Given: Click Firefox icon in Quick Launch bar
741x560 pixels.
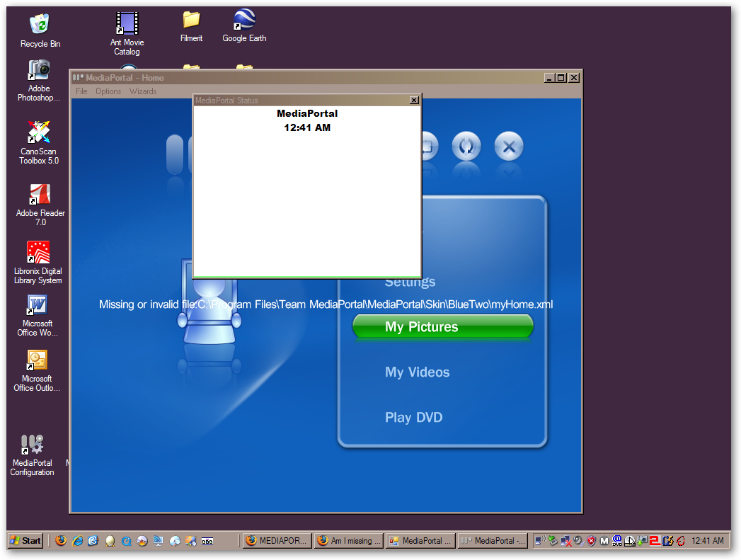Looking at the screenshot, I should (x=61, y=541).
